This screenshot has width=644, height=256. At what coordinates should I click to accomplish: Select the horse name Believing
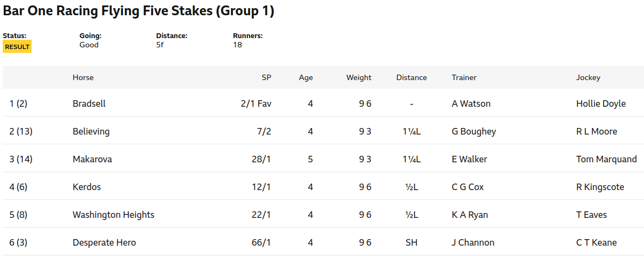coord(91,131)
